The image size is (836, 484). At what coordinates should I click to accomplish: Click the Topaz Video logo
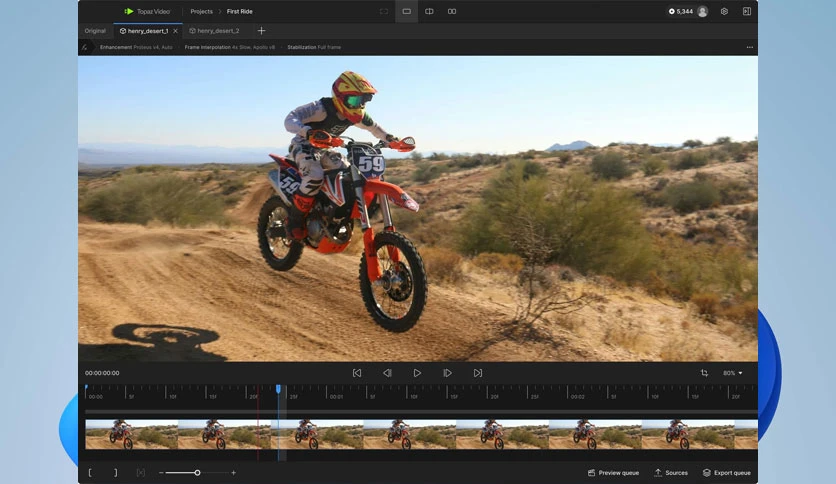click(x=147, y=11)
